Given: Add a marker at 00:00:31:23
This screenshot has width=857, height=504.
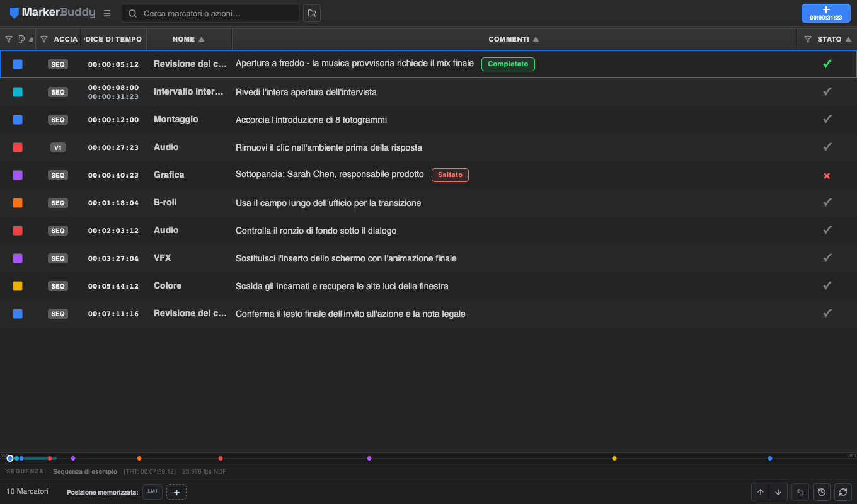Looking at the screenshot, I should point(825,13).
